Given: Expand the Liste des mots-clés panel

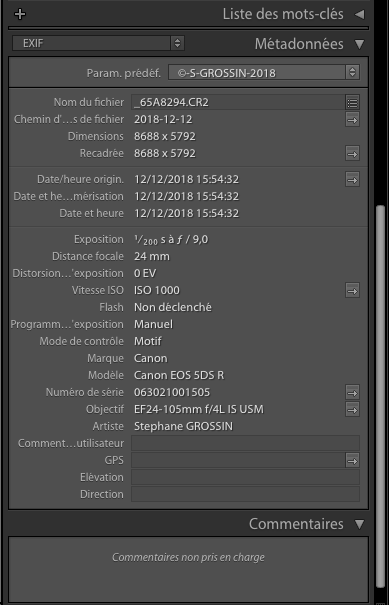Looking at the screenshot, I should tap(360, 15).
